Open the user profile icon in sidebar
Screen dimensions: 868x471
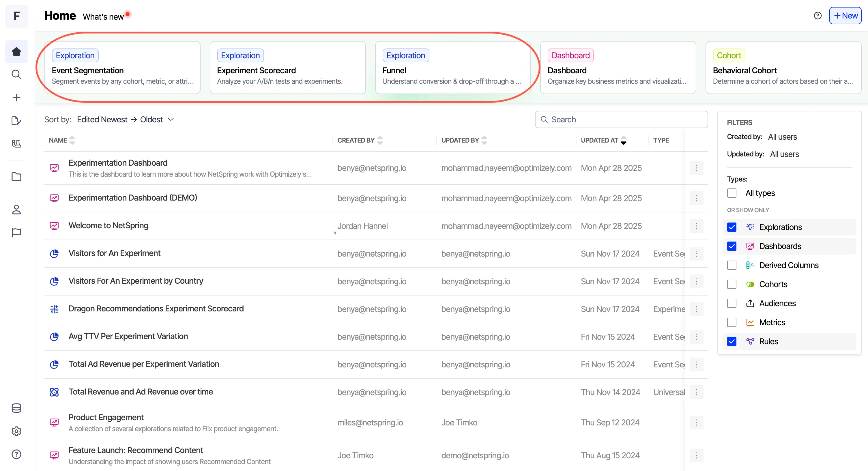16,210
